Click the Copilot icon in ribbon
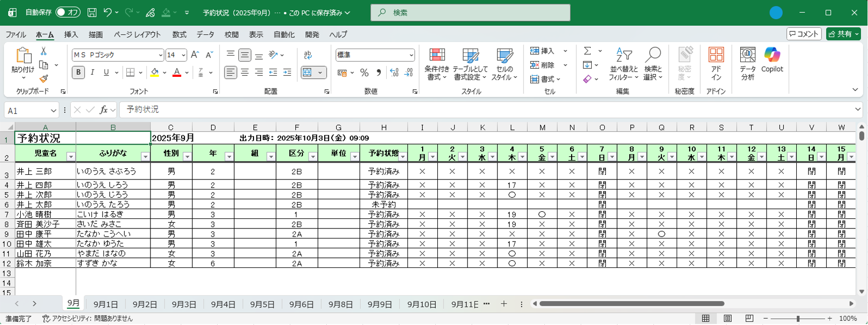 [x=772, y=60]
